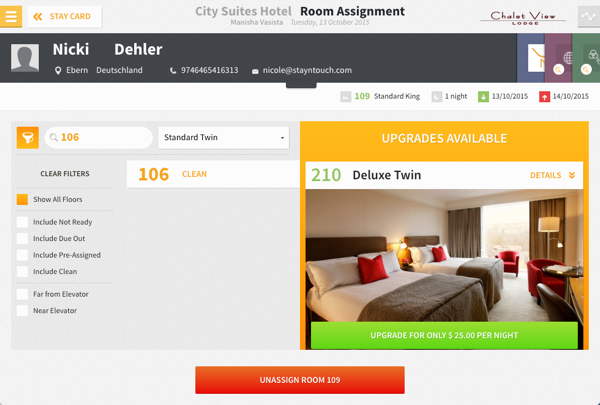Open the activity graph icon top right

click(589, 16)
